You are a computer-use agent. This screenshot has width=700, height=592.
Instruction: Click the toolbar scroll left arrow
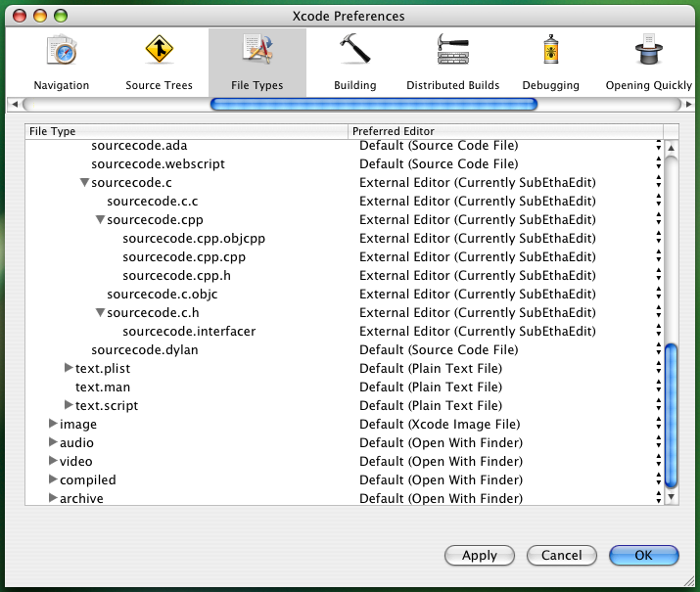[x=15, y=105]
